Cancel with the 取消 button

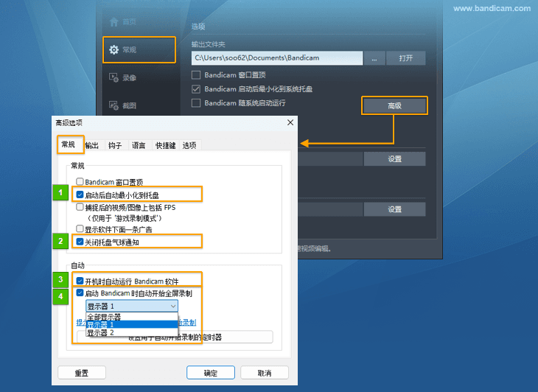pyautogui.click(x=265, y=373)
